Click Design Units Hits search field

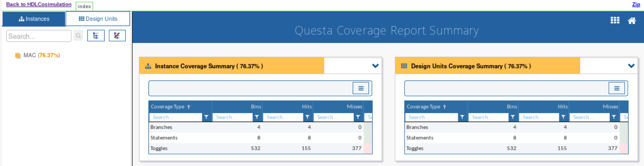(539, 117)
